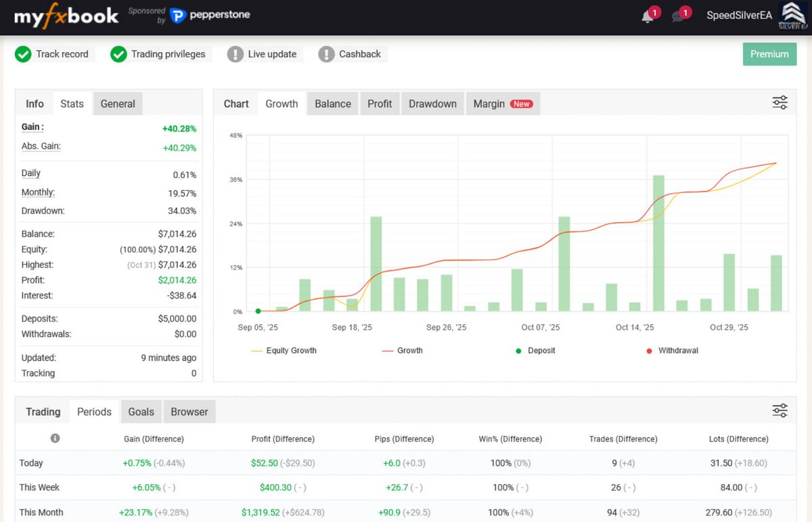
Task: Click the Profit (Difference) column header
Action: click(283, 439)
